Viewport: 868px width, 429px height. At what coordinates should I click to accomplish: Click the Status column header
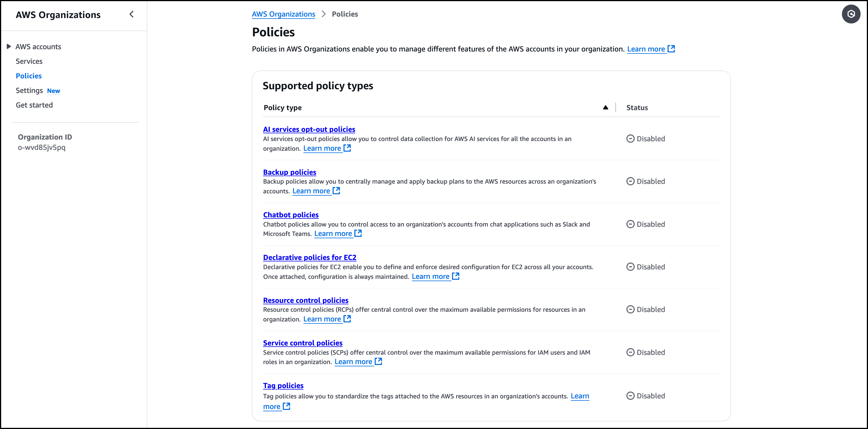tap(637, 108)
